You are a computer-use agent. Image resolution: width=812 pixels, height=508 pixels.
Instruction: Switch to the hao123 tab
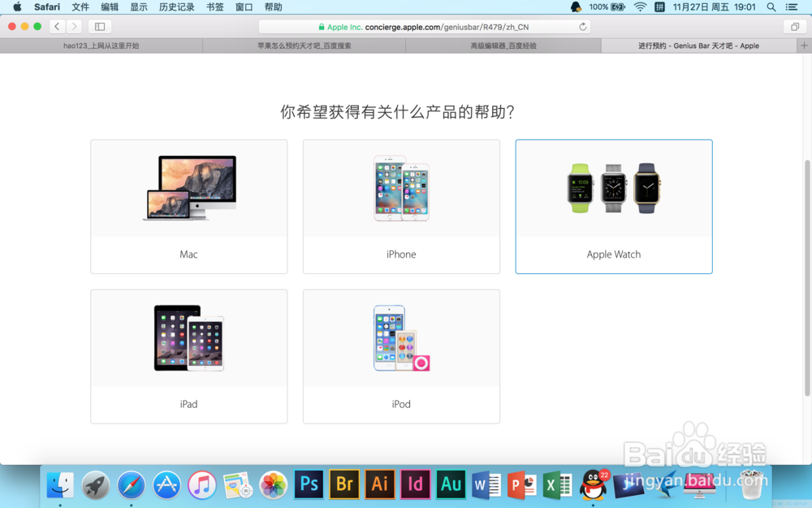click(x=101, y=46)
